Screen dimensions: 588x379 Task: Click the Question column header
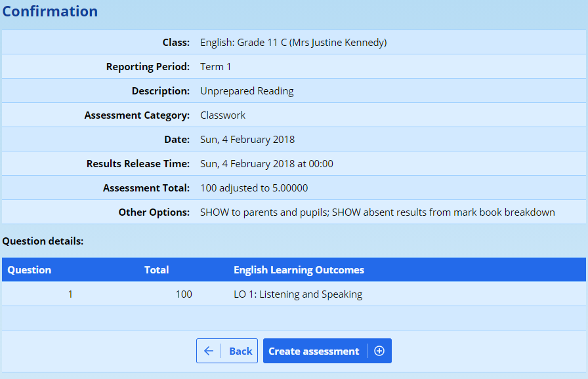pyautogui.click(x=30, y=269)
